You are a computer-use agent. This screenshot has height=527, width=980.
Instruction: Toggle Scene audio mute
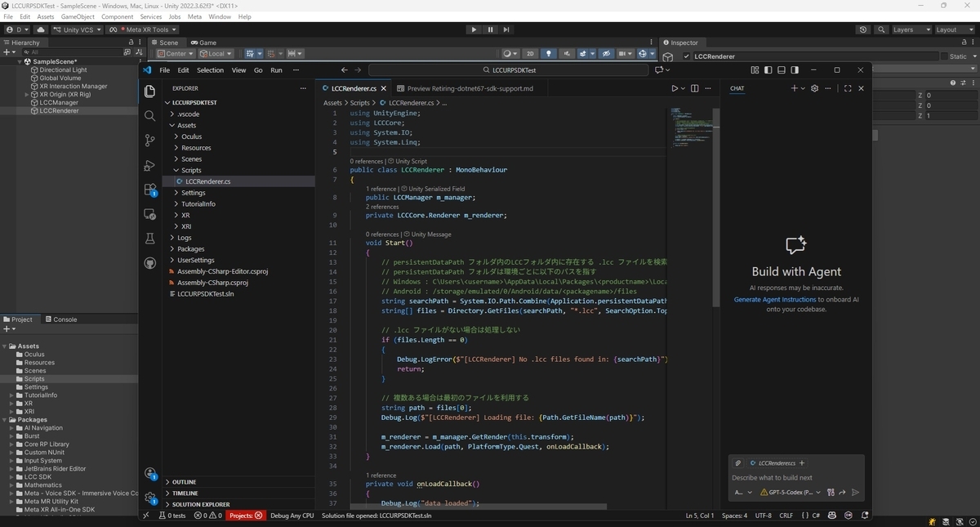pyautogui.click(x=568, y=54)
